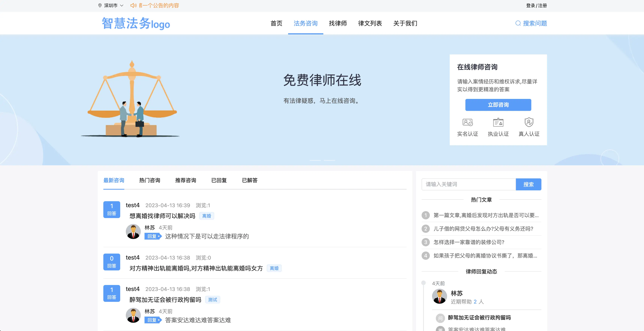Click answer count badge for 醉驾加无证会被行政拘留吗 in list

point(112,293)
